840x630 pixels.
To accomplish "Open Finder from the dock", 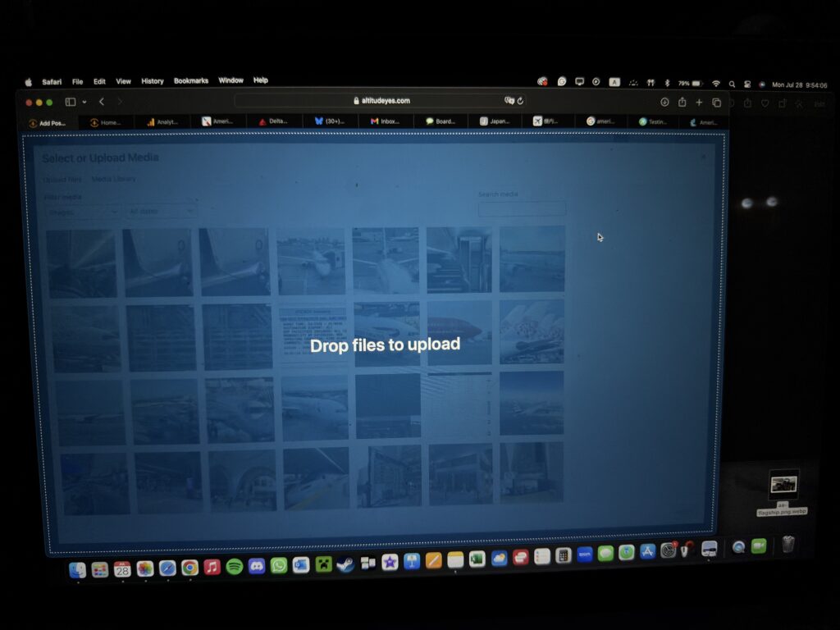I will pos(78,570).
